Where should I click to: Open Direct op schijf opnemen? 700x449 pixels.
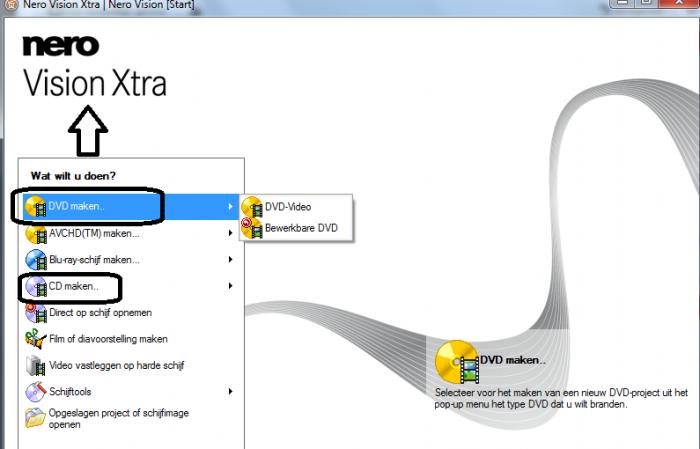pyautogui.click(x=131, y=312)
